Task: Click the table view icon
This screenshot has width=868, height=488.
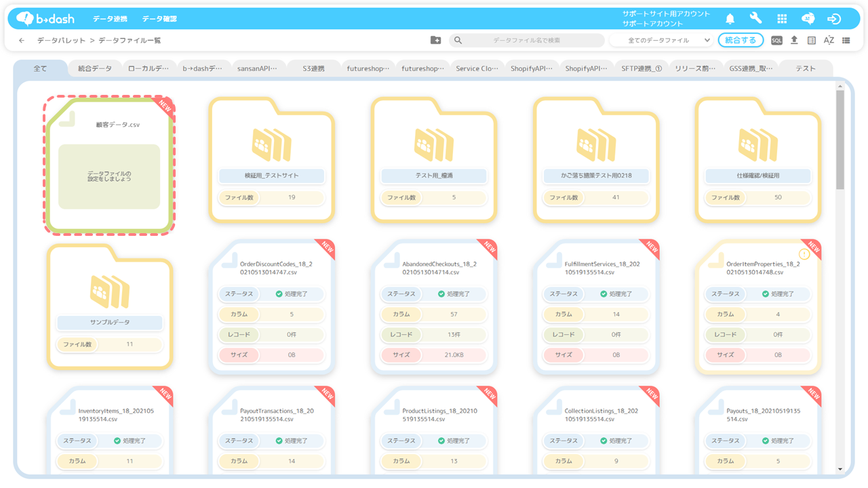Action: pyautogui.click(x=812, y=41)
